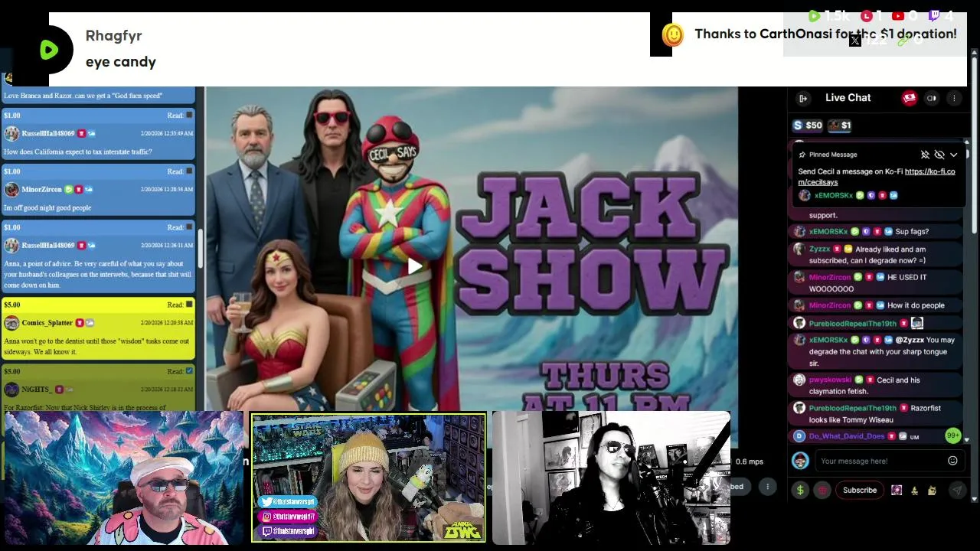
Task: Toggle theater view icon in Live Chat header
Action: click(x=932, y=98)
